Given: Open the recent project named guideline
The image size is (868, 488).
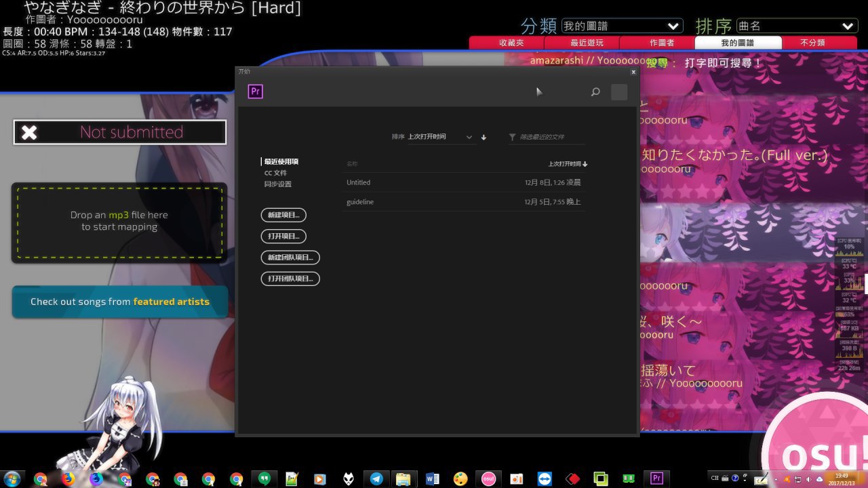Looking at the screenshot, I should [x=360, y=202].
